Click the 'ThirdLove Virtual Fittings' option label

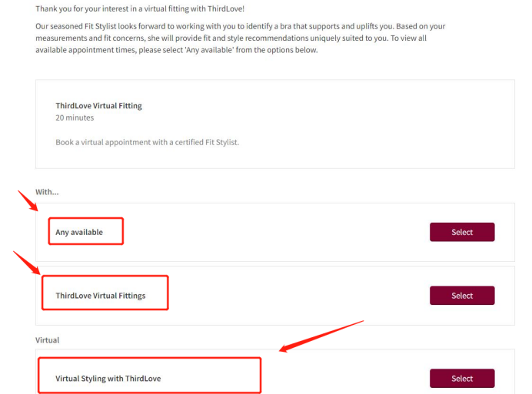tap(101, 296)
